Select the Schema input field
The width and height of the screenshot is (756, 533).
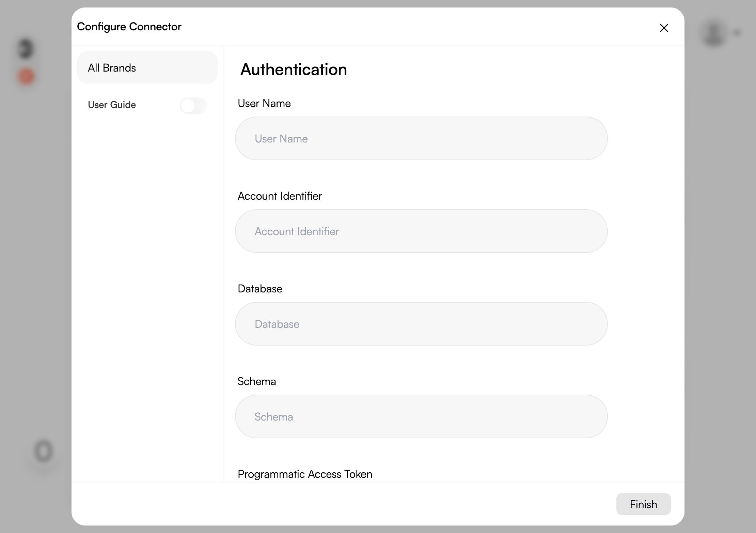tap(421, 416)
